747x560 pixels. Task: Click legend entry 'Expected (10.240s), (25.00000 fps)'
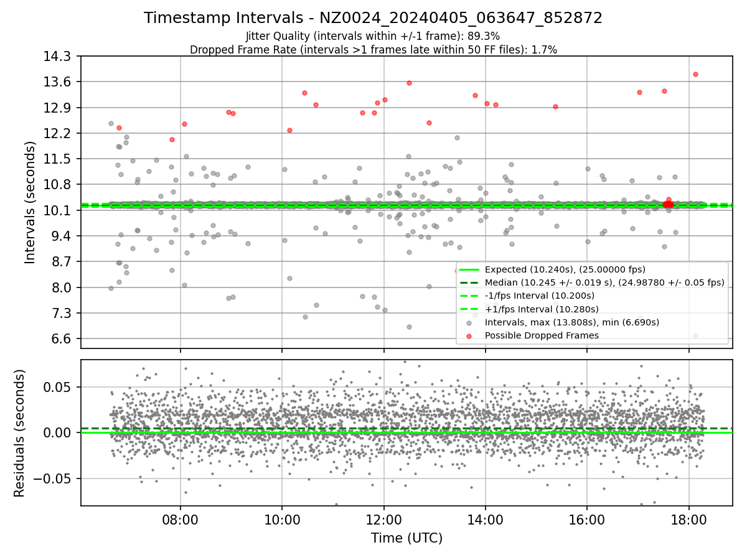click(565, 270)
